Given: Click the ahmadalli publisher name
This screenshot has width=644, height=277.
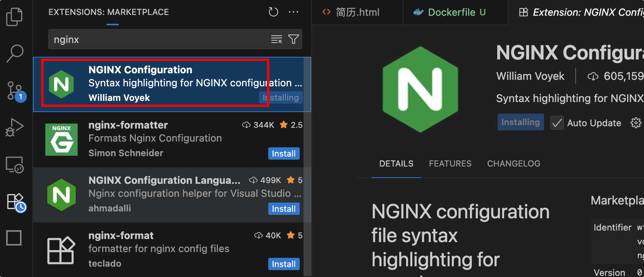Looking at the screenshot, I should coord(110,208).
